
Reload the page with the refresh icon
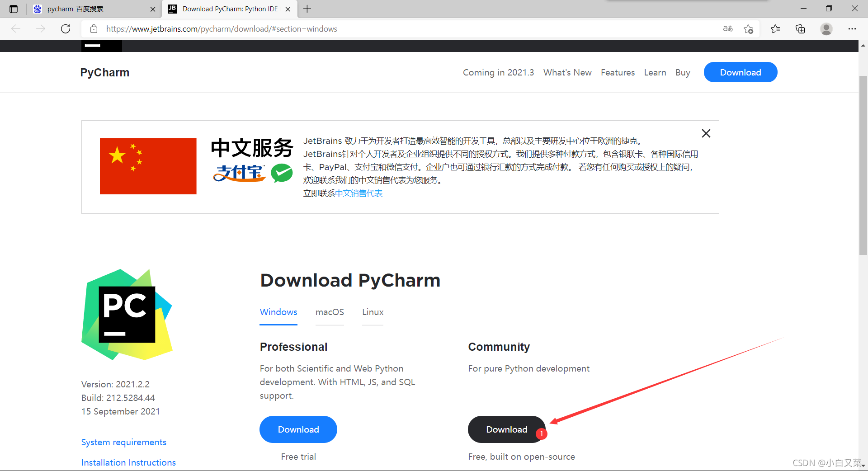(x=66, y=29)
